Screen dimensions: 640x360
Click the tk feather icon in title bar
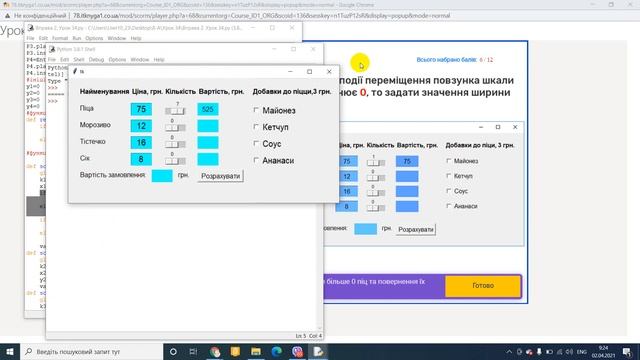point(75,71)
